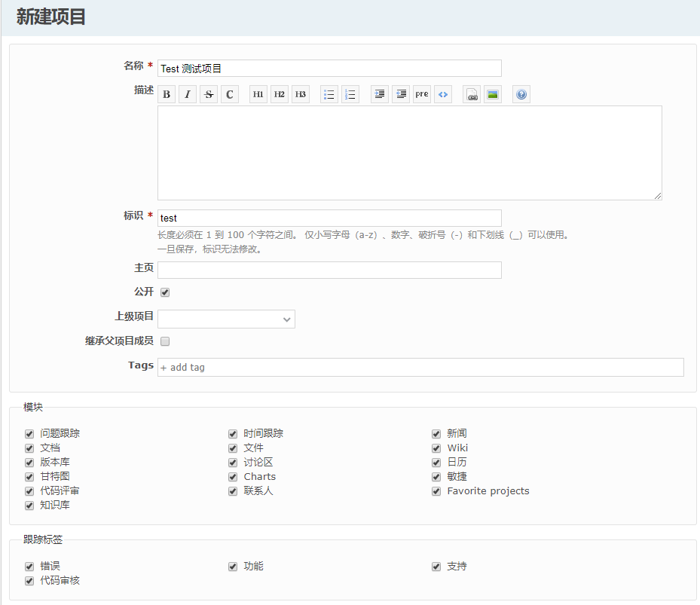
Task: Enable 继承父项目成员 checkbox
Action: point(165,341)
